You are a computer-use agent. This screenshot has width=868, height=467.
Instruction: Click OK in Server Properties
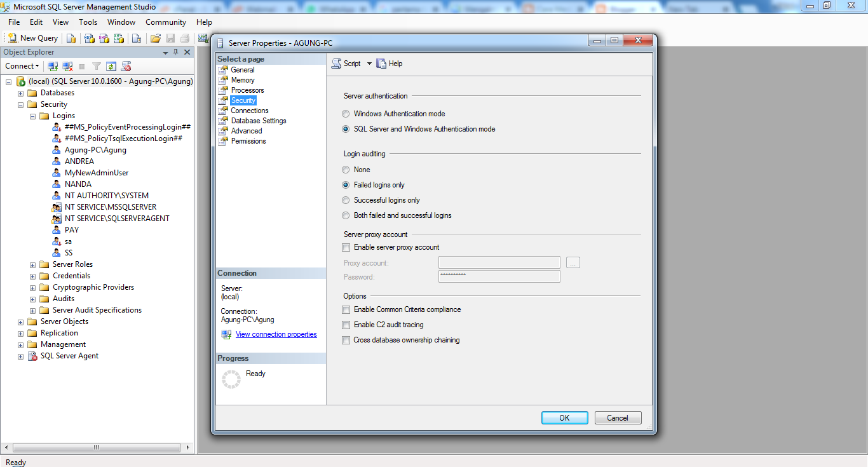click(x=564, y=417)
